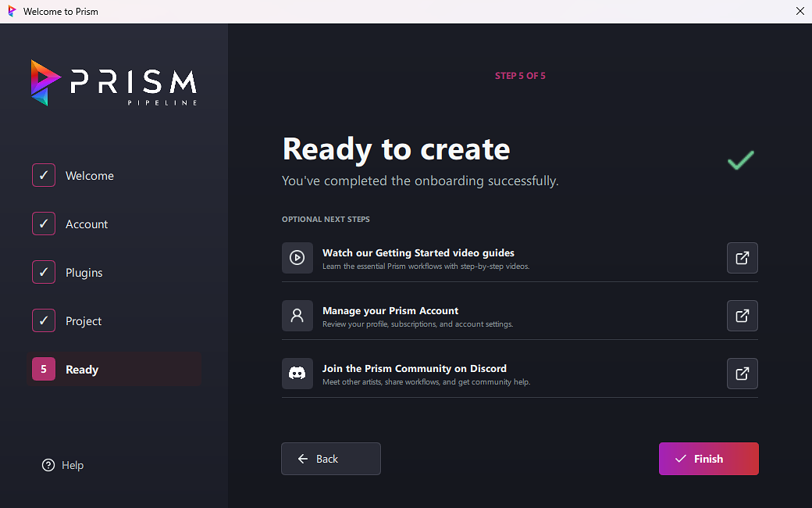The image size is (812, 508).
Task: Click 'Review your profile, subscriptions' description
Action: point(418,324)
